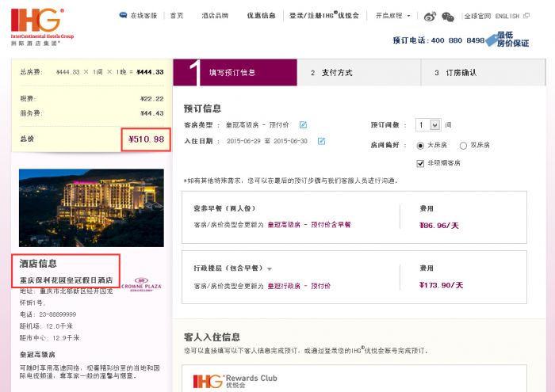
Task: Open the WeChat social icon
Action: point(448,17)
